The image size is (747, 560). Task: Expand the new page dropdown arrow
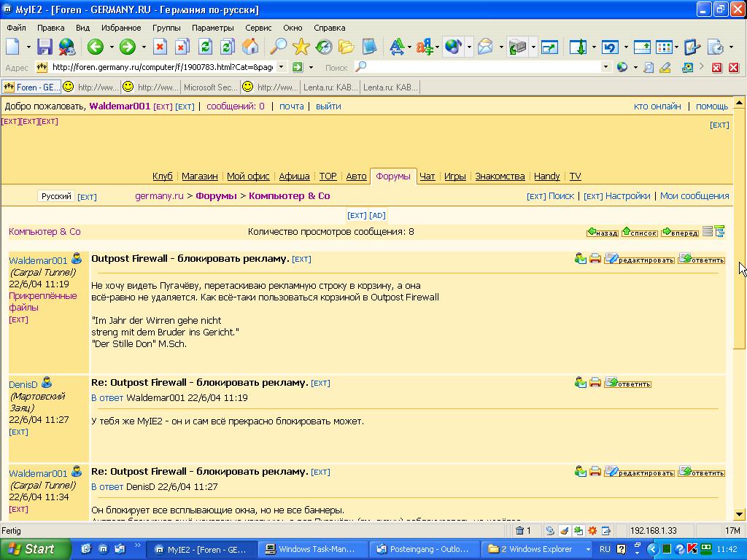[28, 47]
